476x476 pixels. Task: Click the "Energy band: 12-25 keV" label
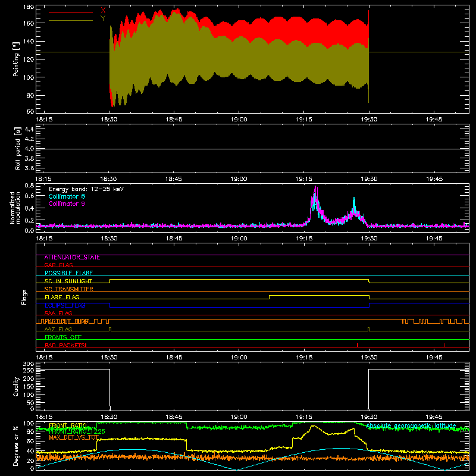[x=86, y=189]
